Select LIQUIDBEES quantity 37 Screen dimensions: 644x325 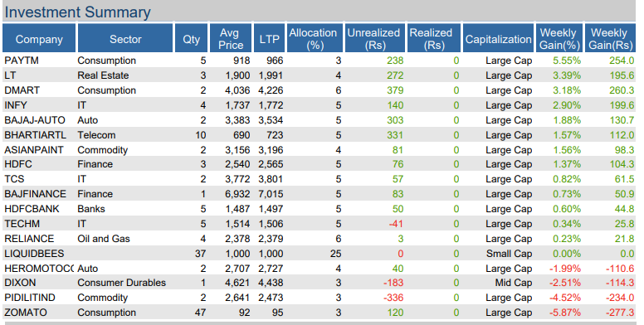tap(201, 254)
